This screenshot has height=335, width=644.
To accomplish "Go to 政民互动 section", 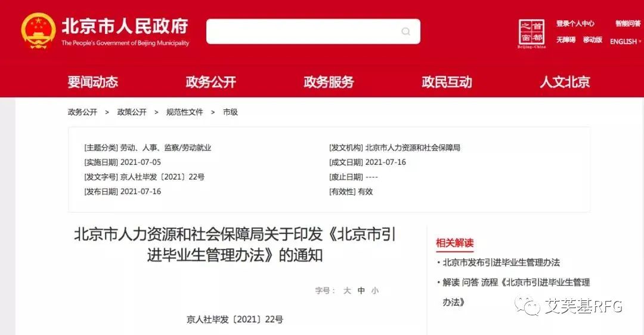I will point(447,82).
